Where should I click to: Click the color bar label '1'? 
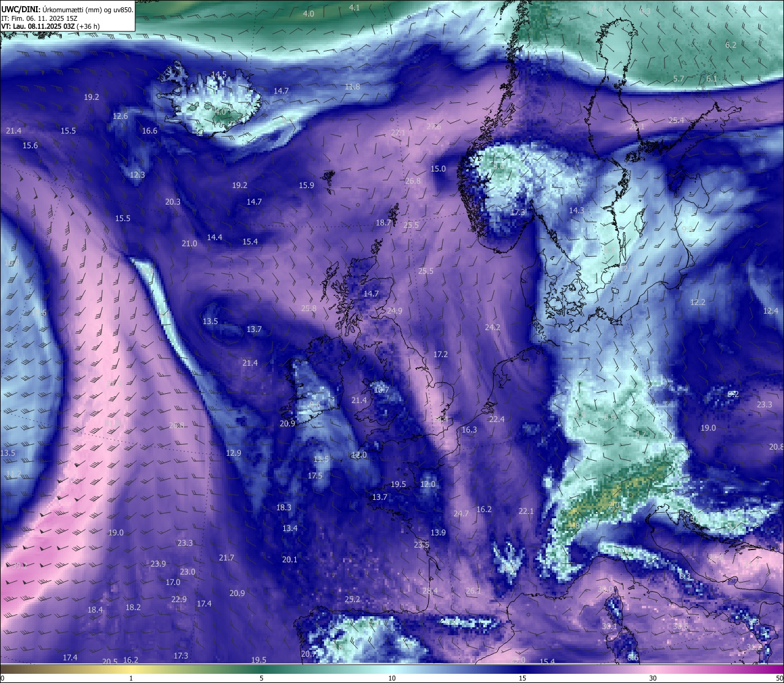point(131,678)
